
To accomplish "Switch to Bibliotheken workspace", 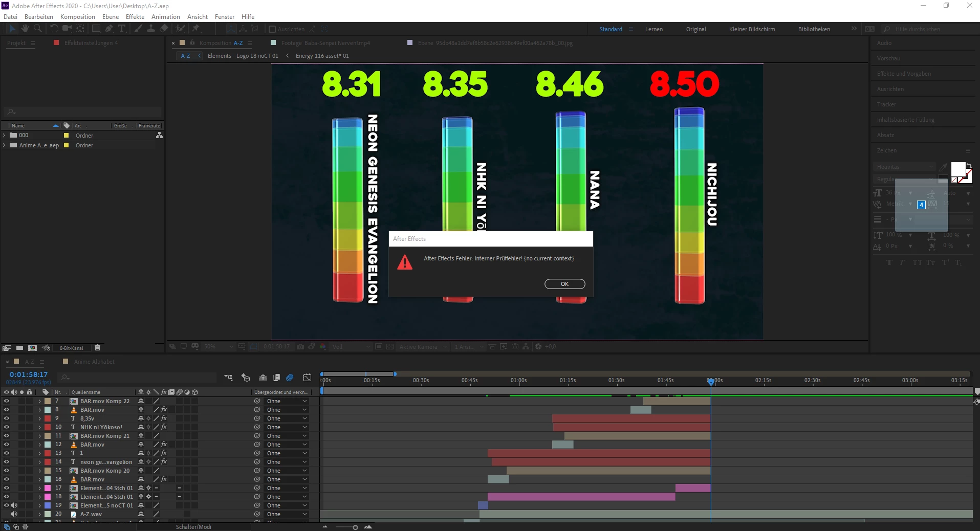I will point(814,29).
